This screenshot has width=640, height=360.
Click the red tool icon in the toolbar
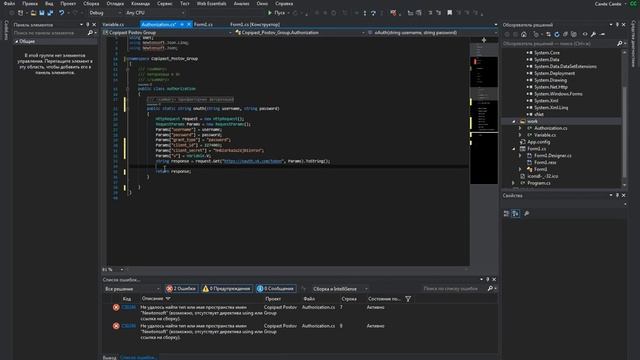point(393,13)
